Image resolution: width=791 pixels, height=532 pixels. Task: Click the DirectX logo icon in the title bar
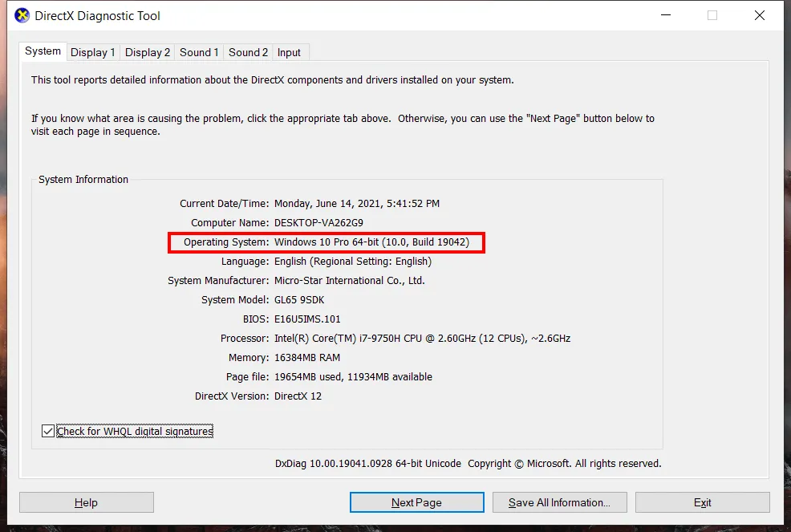20,15
